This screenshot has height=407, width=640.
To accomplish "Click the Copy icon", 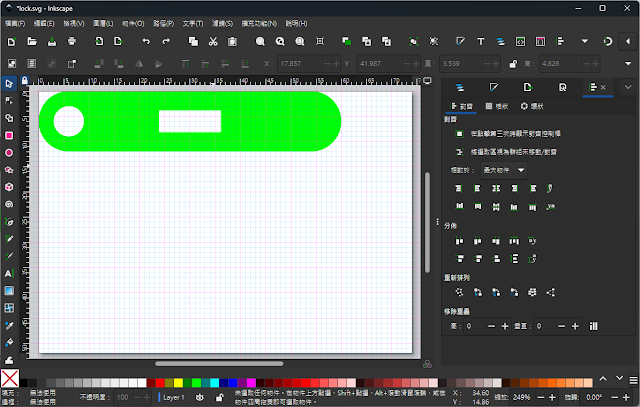I will click(193, 42).
